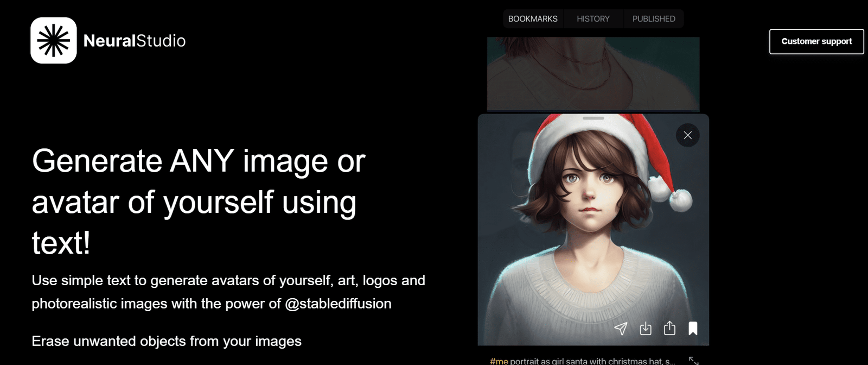Download the Santa girl avatar image

(x=645, y=329)
